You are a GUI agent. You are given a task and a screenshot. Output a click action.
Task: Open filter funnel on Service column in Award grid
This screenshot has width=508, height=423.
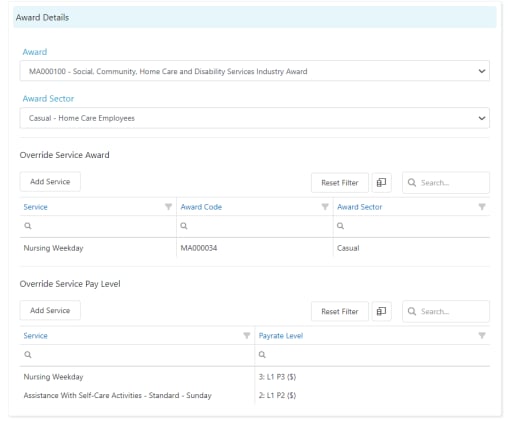(168, 207)
